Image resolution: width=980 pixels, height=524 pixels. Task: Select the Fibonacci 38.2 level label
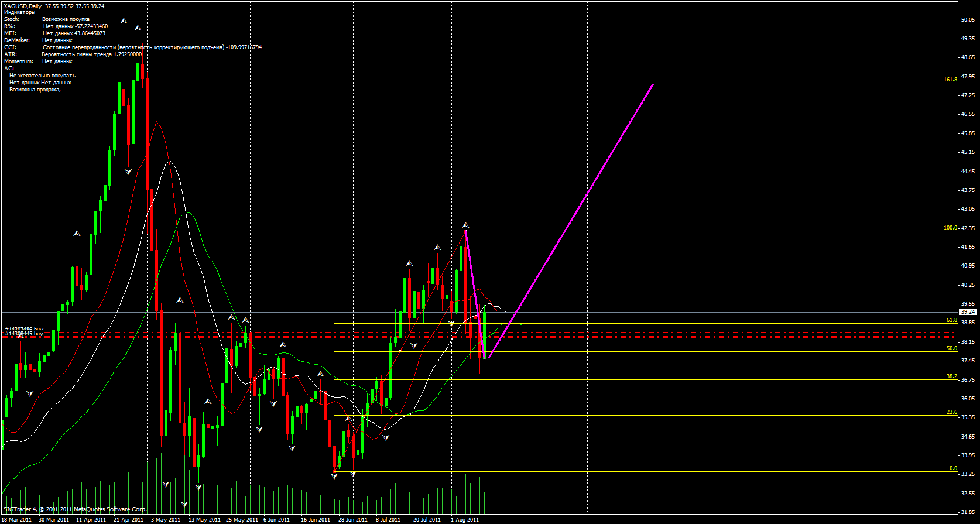coord(952,376)
